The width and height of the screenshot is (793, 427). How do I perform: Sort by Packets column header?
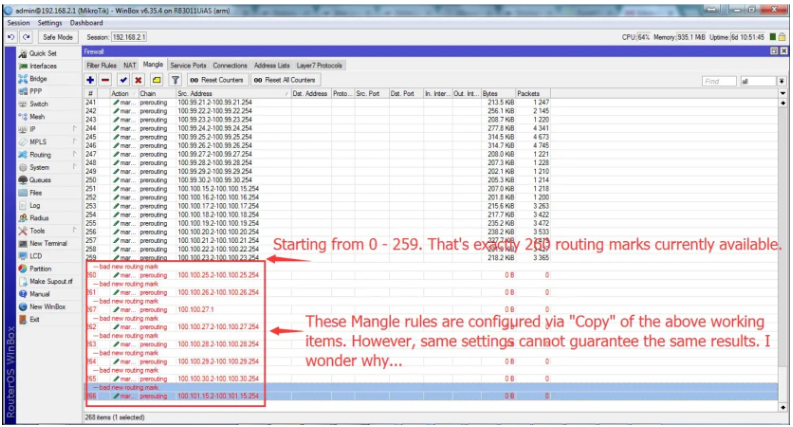(533, 94)
